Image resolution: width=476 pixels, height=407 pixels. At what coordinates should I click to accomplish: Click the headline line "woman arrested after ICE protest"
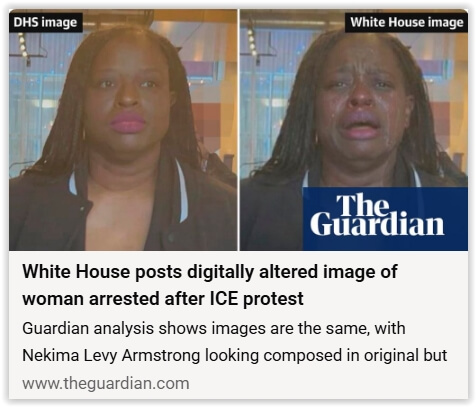163,298
